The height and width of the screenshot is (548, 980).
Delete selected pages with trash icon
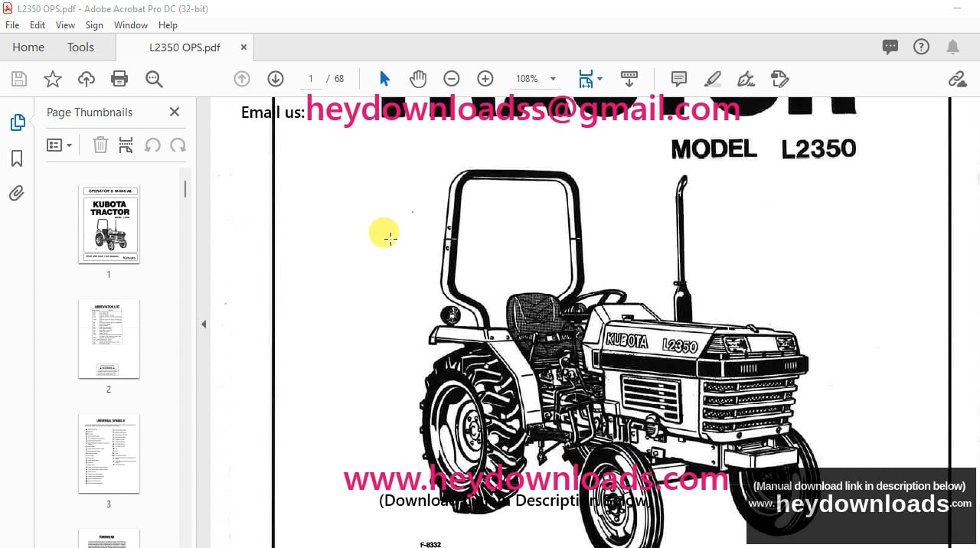coord(100,145)
